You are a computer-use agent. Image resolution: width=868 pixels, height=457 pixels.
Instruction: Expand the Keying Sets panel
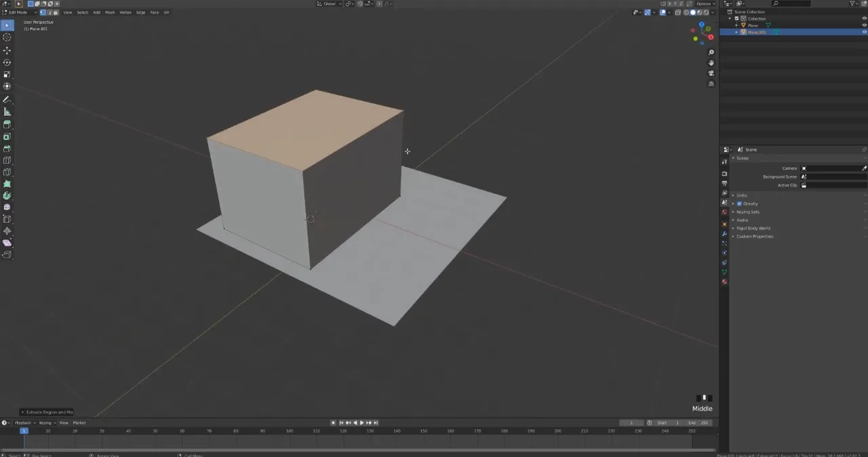tap(747, 212)
